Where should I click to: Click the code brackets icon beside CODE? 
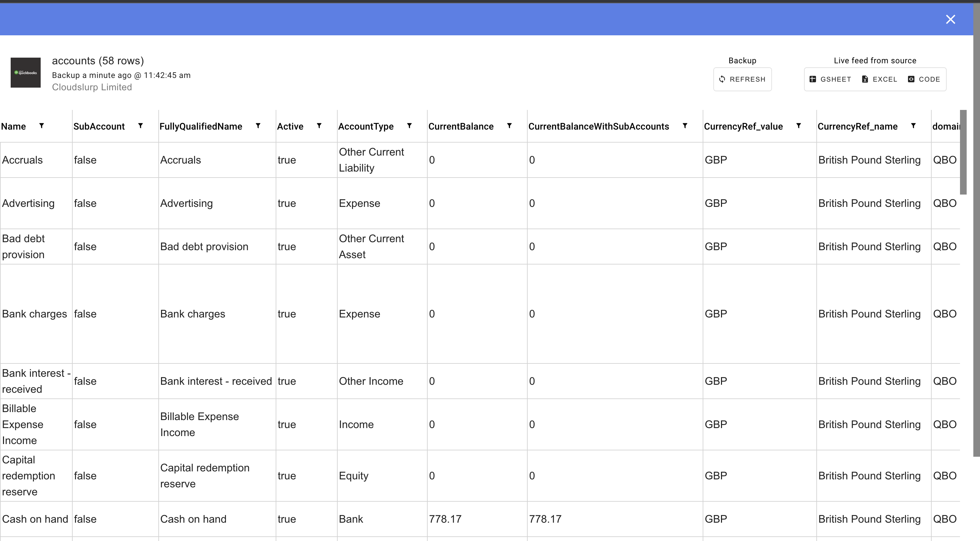click(x=912, y=79)
